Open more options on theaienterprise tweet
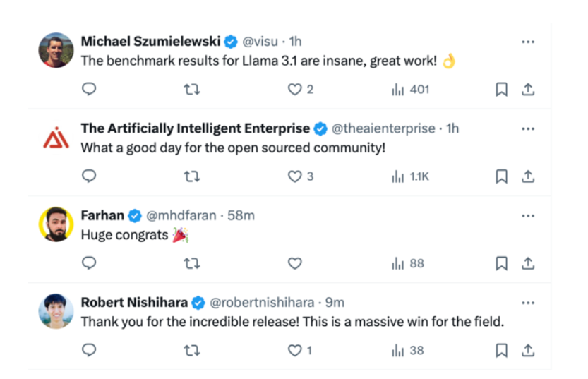588x379 pixels. [x=527, y=129]
